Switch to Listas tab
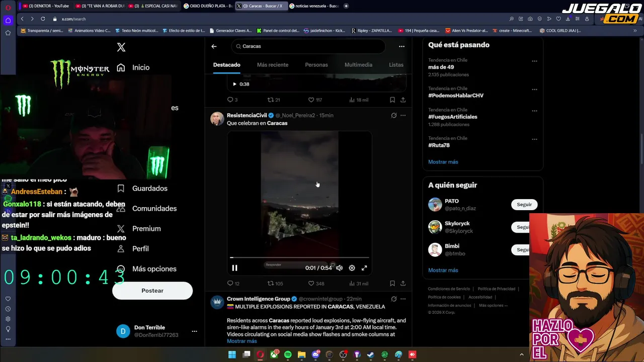This screenshot has width=644, height=362. pyautogui.click(x=396, y=65)
